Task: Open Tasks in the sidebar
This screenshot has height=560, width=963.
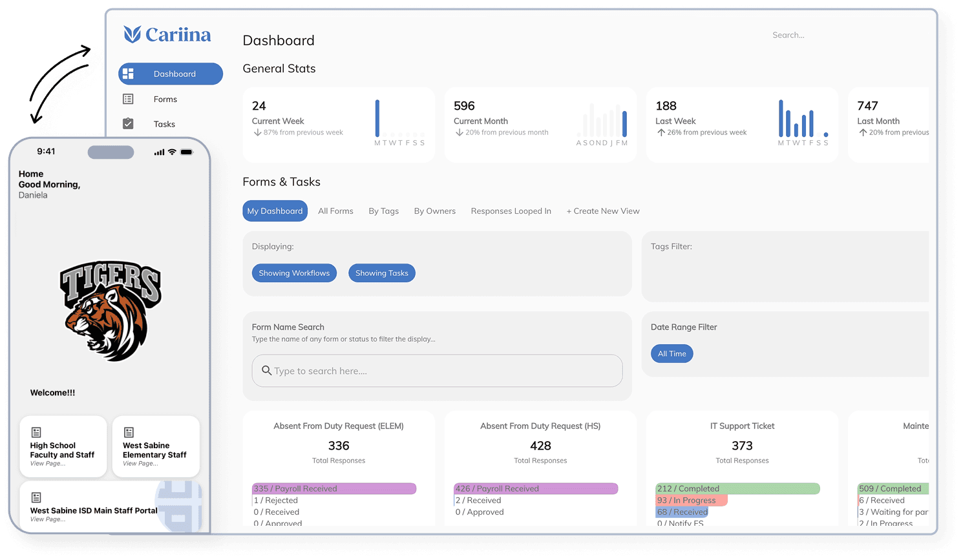Action: coord(164,124)
